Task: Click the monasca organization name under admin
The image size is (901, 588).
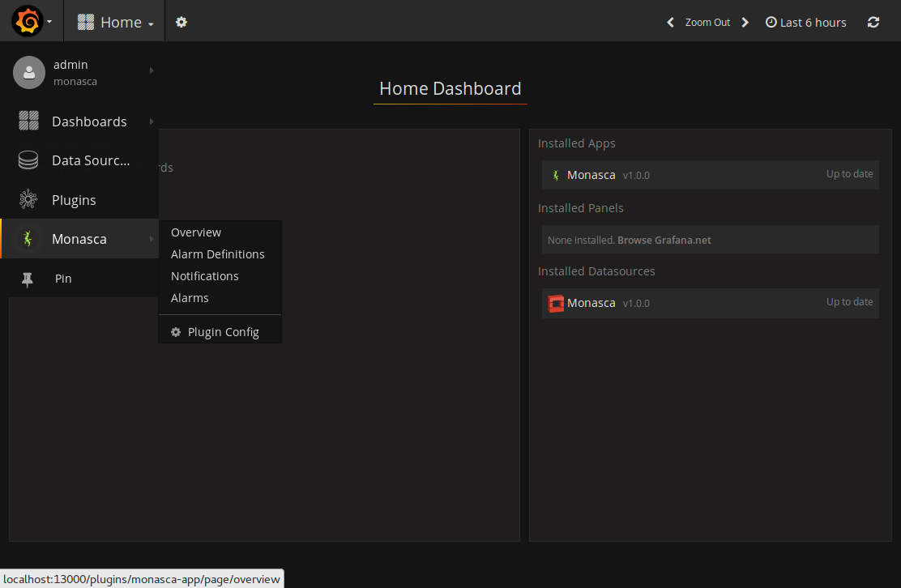Action: coord(75,82)
